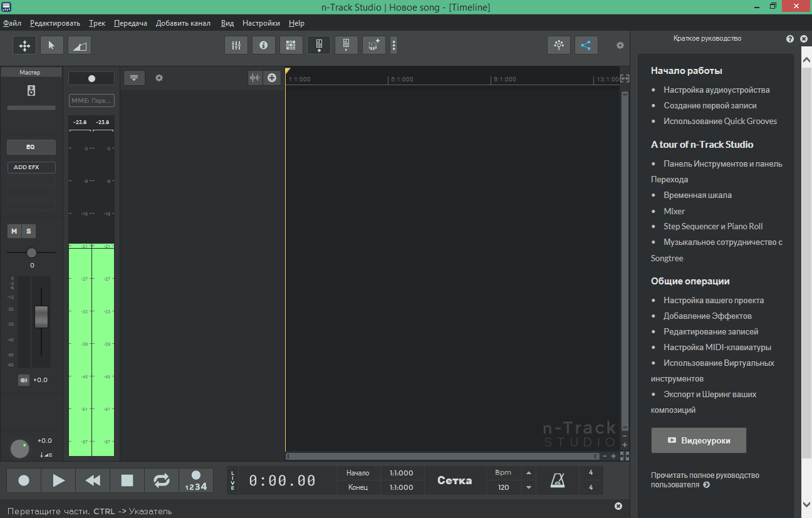
Task: Open the Songtree collaboration icon
Action: point(559,45)
